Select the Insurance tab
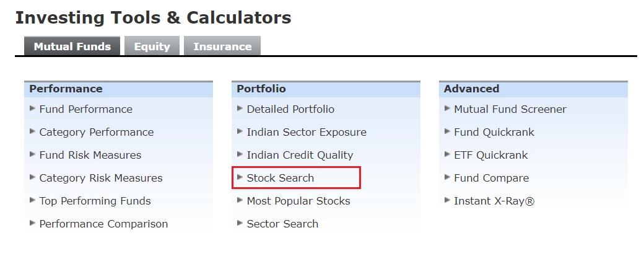 click(x=222, y=46)
